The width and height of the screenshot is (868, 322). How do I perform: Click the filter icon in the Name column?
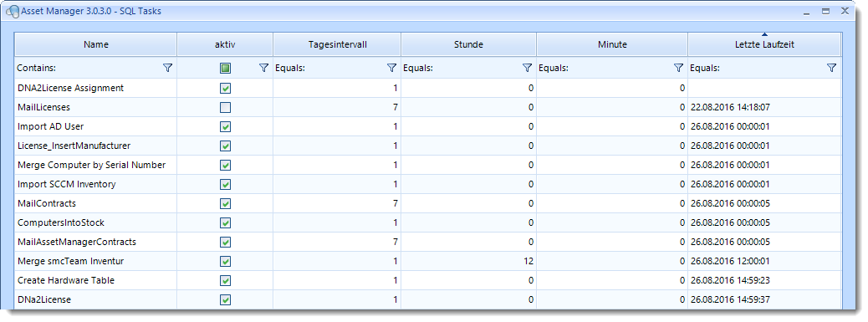[x=168, y=68]
